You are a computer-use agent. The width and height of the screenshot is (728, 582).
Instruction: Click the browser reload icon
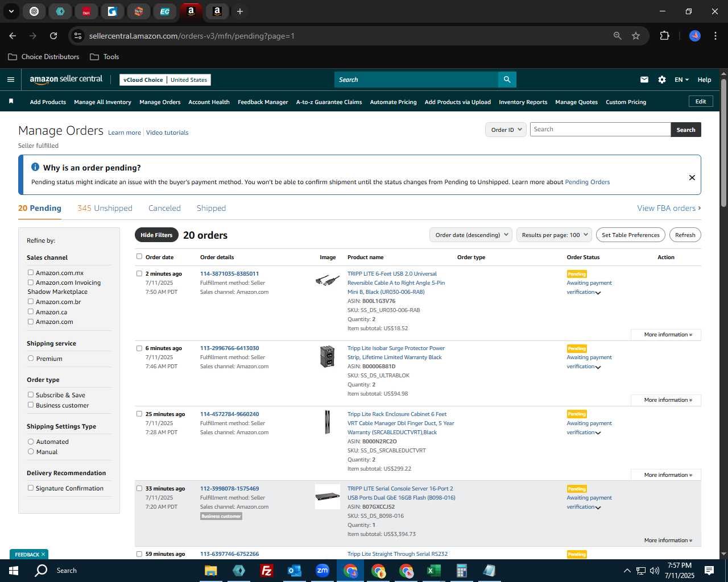click(x=53, y=36)
